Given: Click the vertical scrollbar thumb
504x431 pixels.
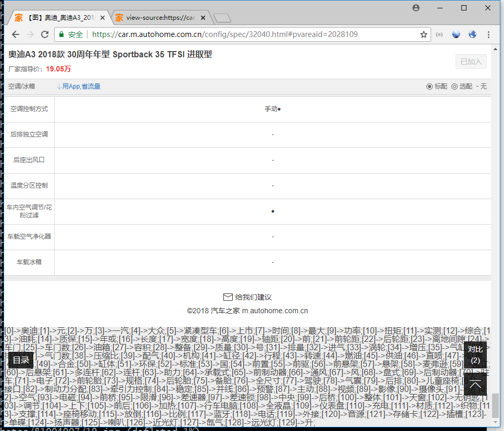Looking at the screenshot, I should point(495,405).
